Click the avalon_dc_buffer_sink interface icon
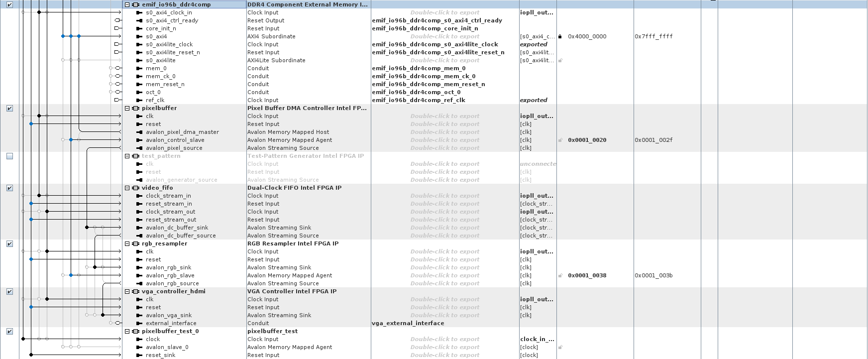Viewport: 868px width, 359px height. click(139, 228)
